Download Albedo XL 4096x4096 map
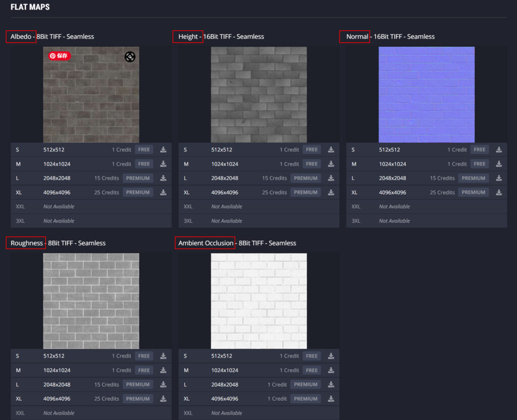517x420 pixels. click(163, 192)
